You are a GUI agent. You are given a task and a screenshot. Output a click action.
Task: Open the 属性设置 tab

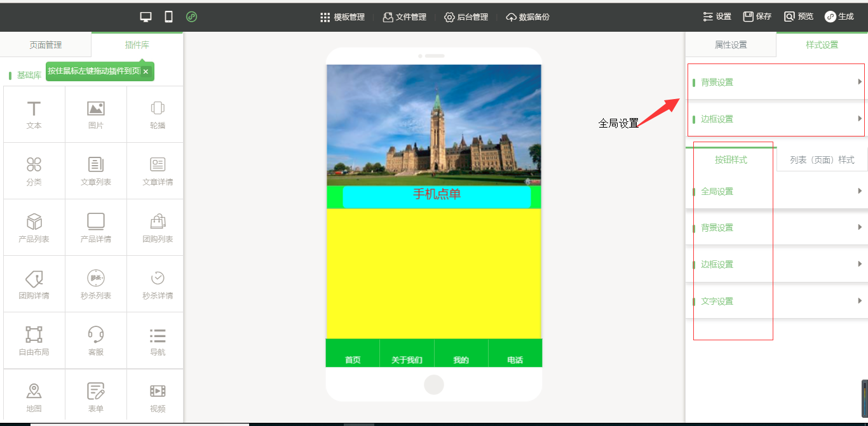click(x=731, y=45)
